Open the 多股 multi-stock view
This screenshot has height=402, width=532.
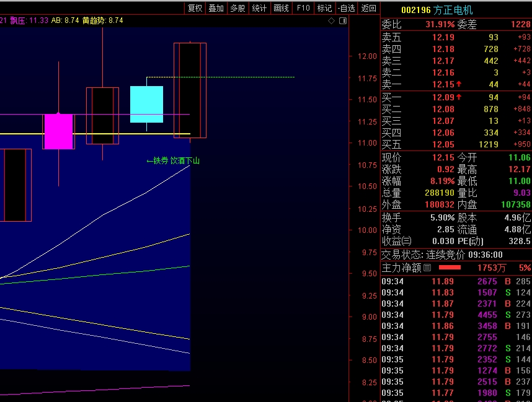click(x=237, y=8)
